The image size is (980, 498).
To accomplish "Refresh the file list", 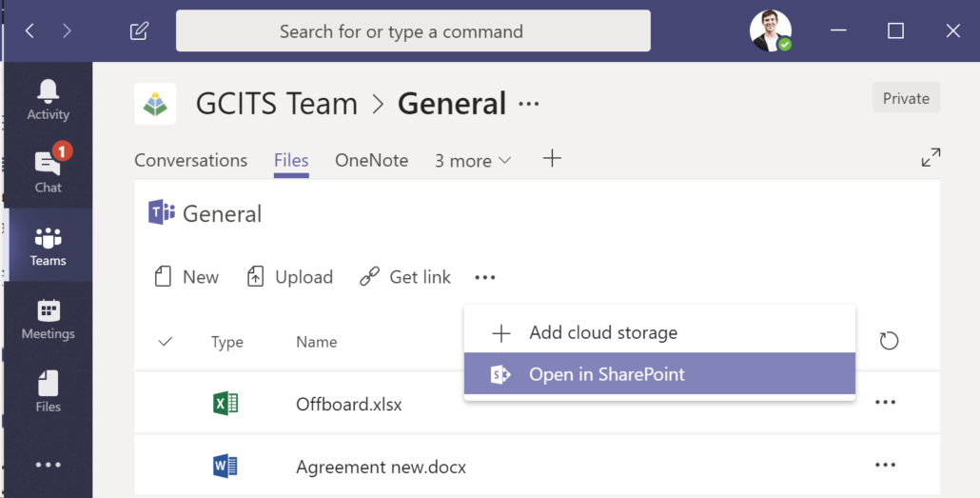I will (x=889, y=341).
